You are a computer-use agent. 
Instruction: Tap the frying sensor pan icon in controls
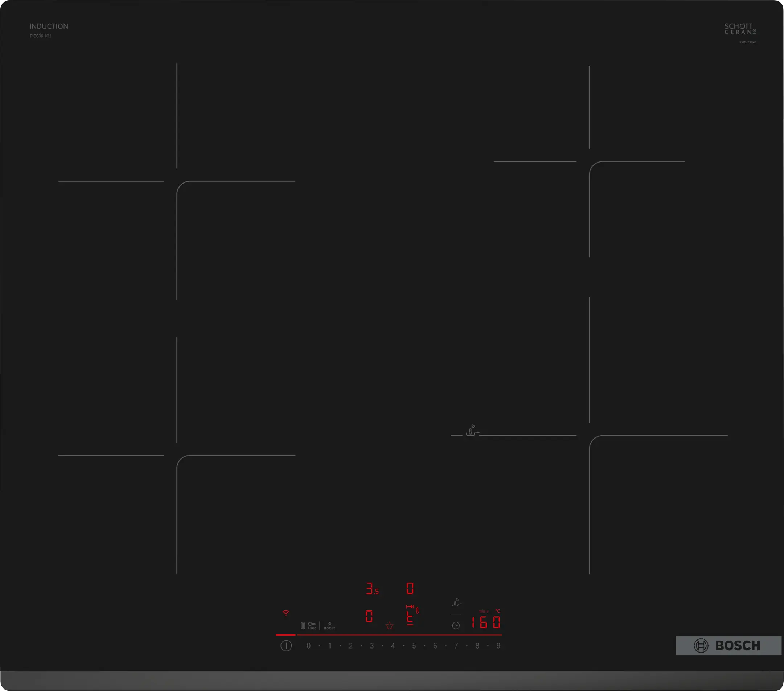click(456, 602)
